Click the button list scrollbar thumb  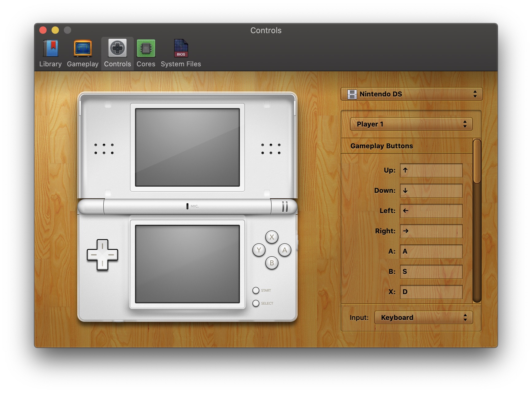point(477,161)
